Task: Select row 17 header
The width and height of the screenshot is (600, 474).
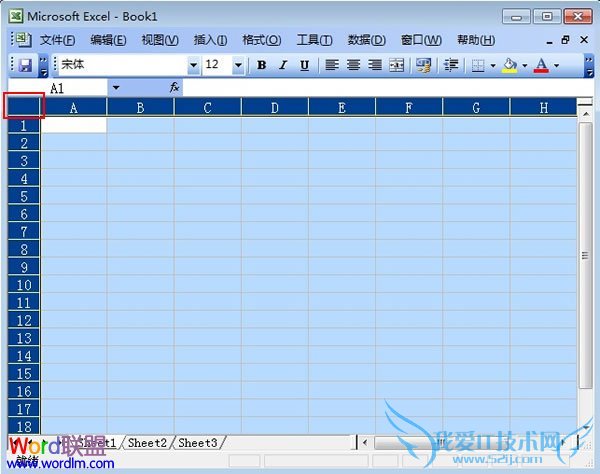Action: click(24, 409)
